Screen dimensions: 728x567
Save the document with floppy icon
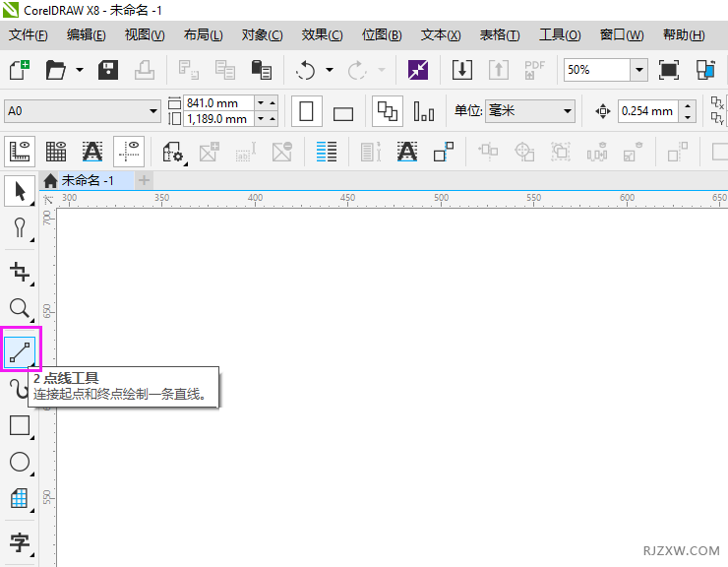click(x=108, y=70)
